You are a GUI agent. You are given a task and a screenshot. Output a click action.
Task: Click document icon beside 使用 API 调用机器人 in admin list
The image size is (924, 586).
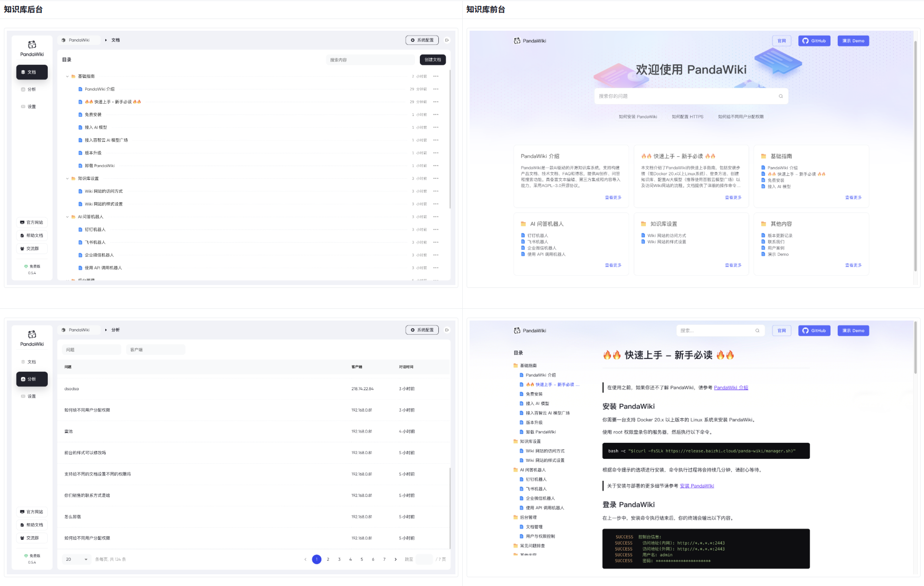coord(80,268)
